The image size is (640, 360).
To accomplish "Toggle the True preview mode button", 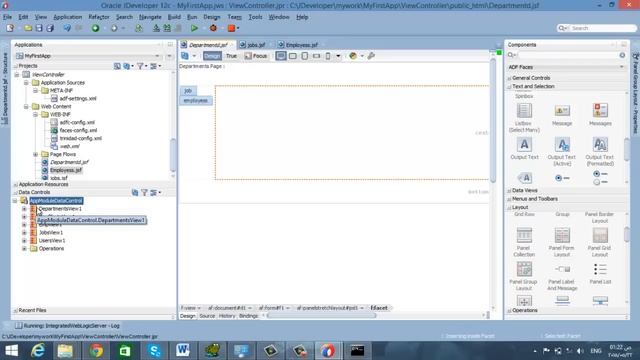I will point(231,56).
